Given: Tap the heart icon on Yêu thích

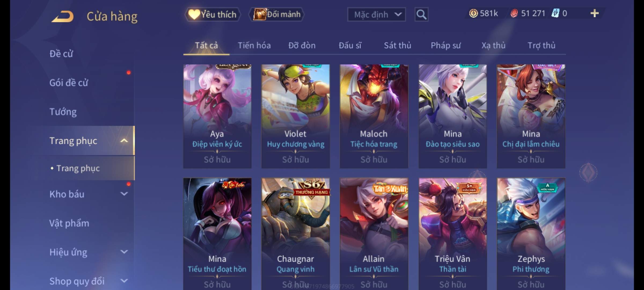Looking at the screenshot, I should (194, 14).
